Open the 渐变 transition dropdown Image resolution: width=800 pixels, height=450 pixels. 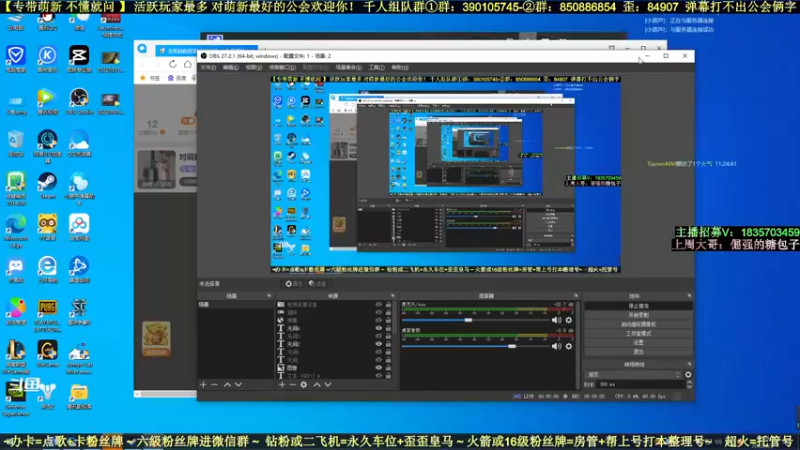tap(634, 374)
